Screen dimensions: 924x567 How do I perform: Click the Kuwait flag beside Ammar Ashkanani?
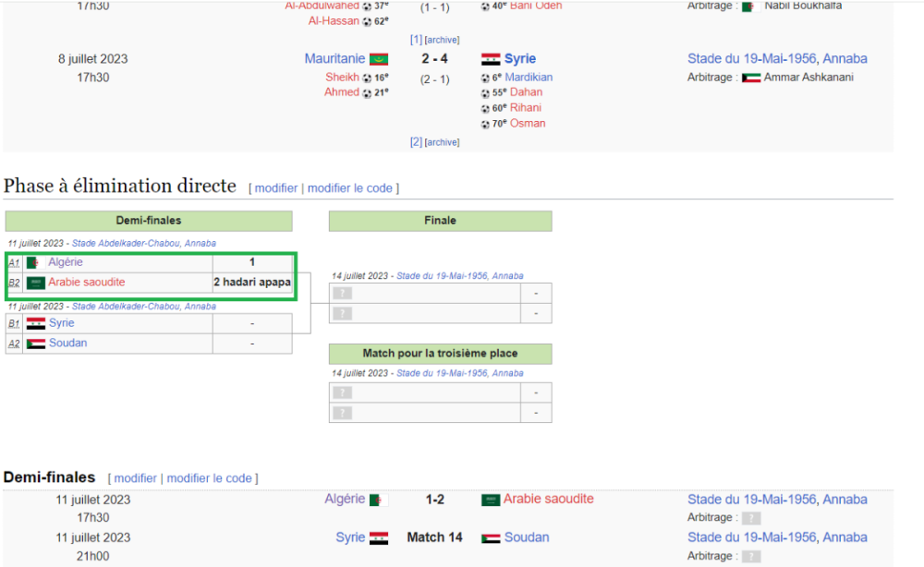(750, 78)
